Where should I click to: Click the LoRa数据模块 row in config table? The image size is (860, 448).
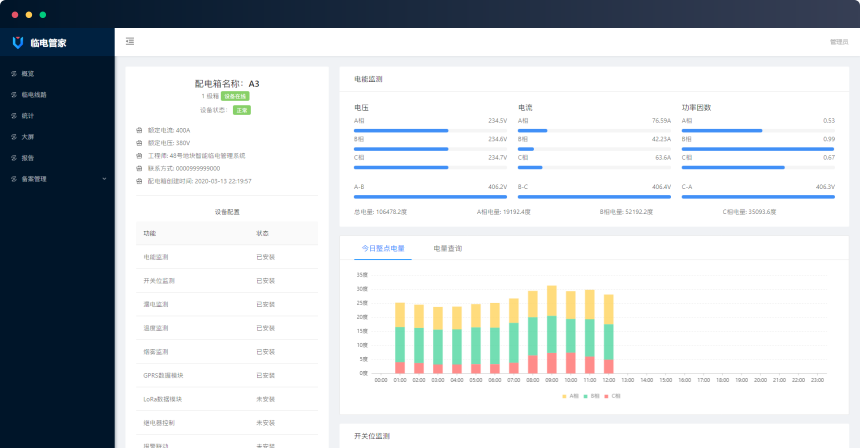pos(227,399)
